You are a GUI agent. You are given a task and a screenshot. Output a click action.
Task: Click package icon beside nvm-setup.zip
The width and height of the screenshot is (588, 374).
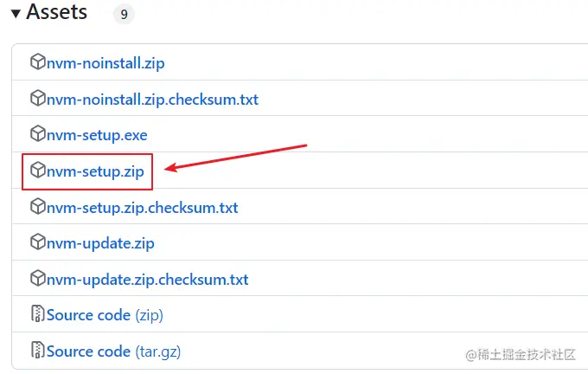[38, 170]
